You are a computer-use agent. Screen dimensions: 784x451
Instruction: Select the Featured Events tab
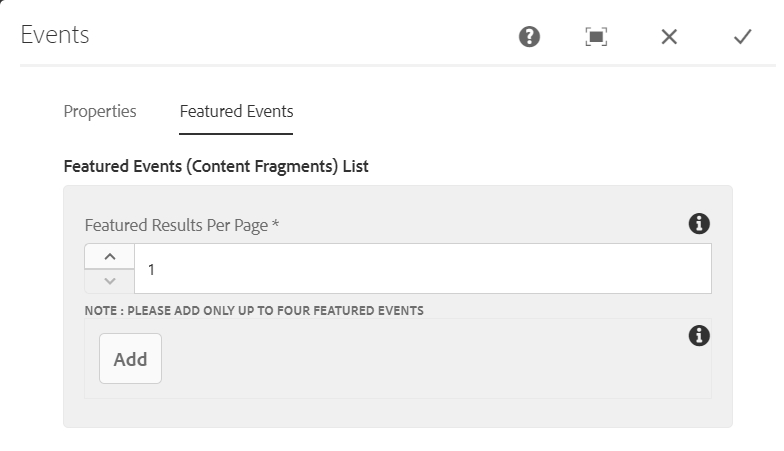click(236, 111)
